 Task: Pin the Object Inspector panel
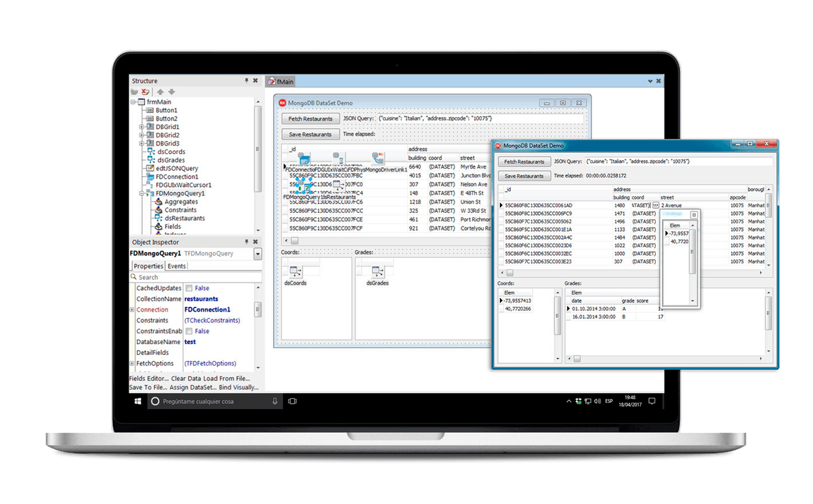(247, 242)
